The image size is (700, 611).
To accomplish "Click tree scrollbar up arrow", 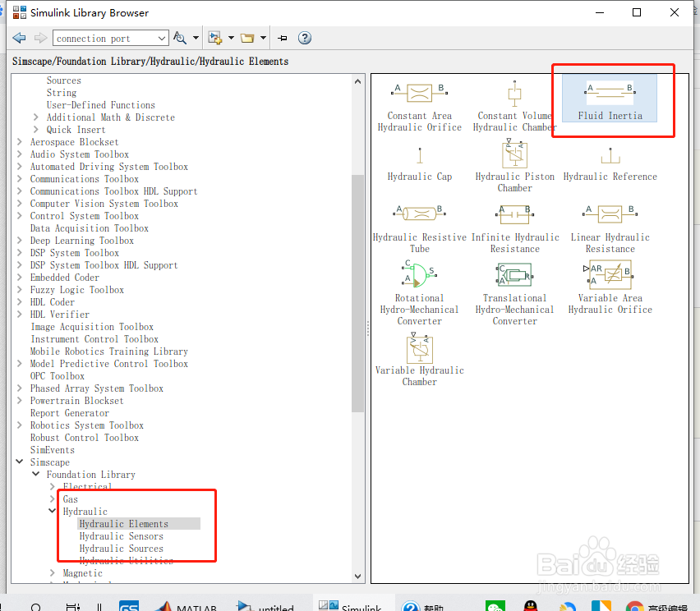I will 357,81.
